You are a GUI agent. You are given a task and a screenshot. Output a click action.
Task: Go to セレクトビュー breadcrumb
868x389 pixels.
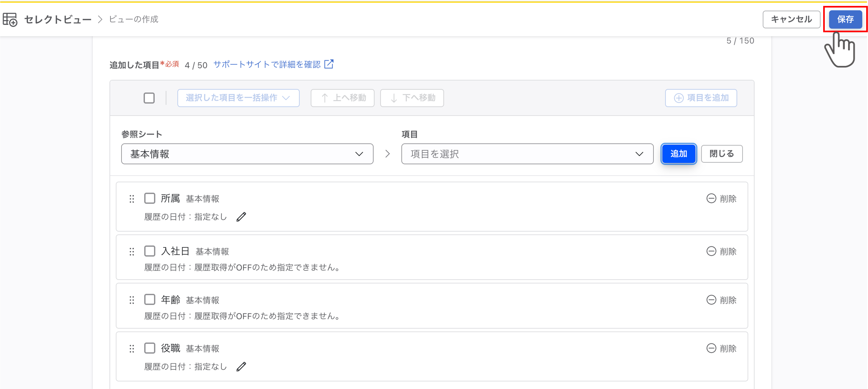[x=58, y=20]
